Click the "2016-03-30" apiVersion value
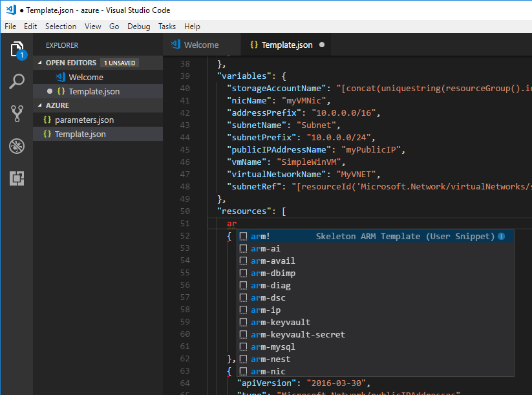 [336, 383]
